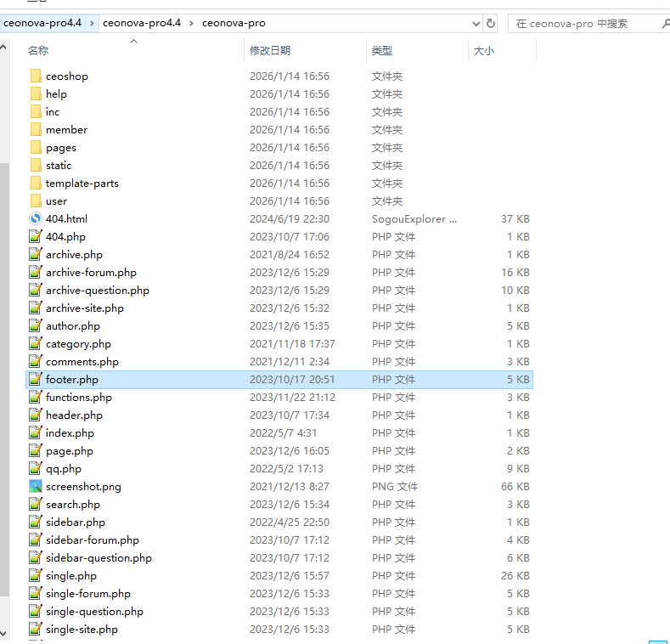Screen dimensions: 670x644
Task: Click the header.php file icon
Action: [36, 415]
